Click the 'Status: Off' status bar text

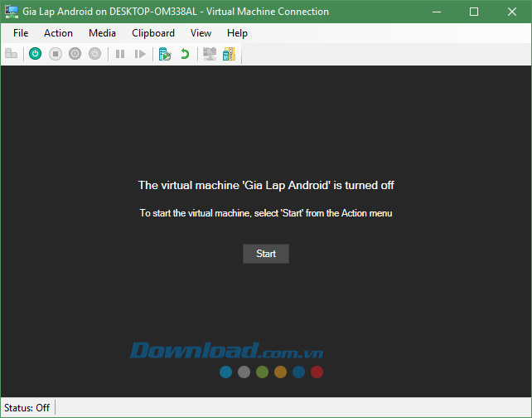tap(27, 407)
